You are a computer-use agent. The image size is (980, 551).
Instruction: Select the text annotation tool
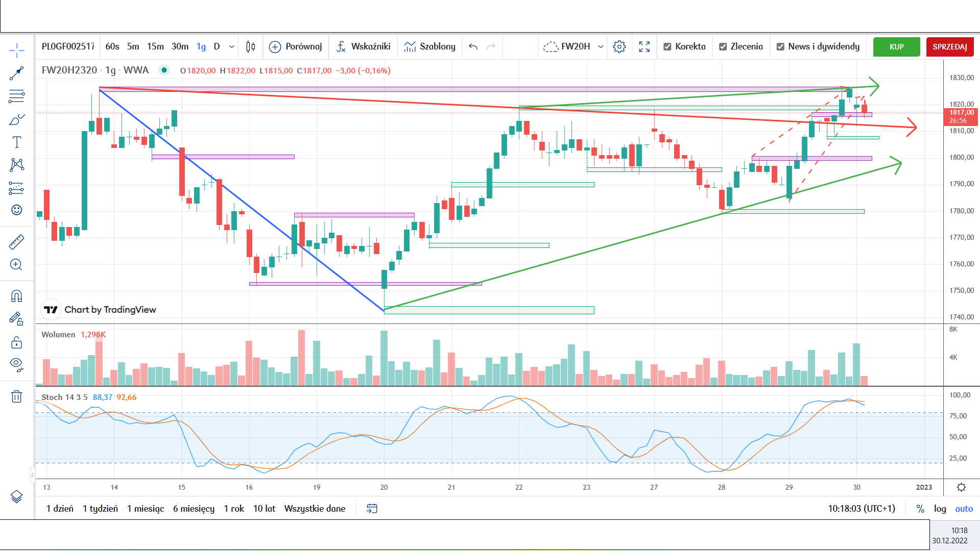pyautogui.click(x=17, y=142)
